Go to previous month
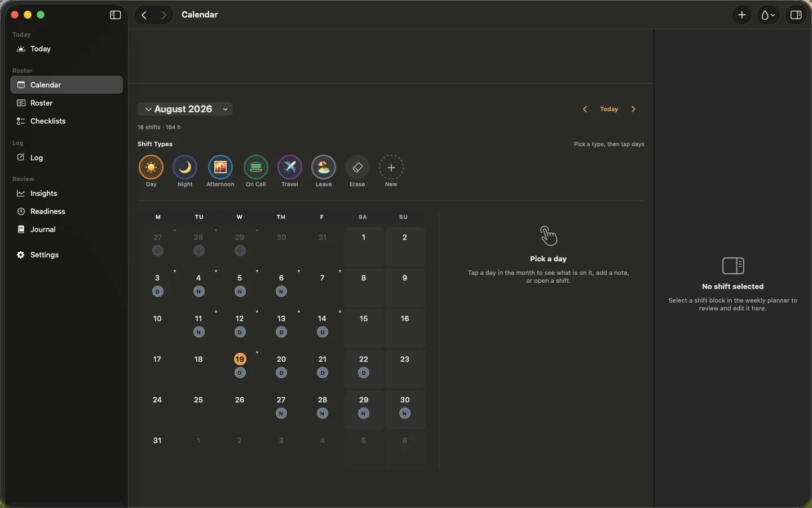The width and height of the screenshot is (812, 508). (x=586, y=110)
